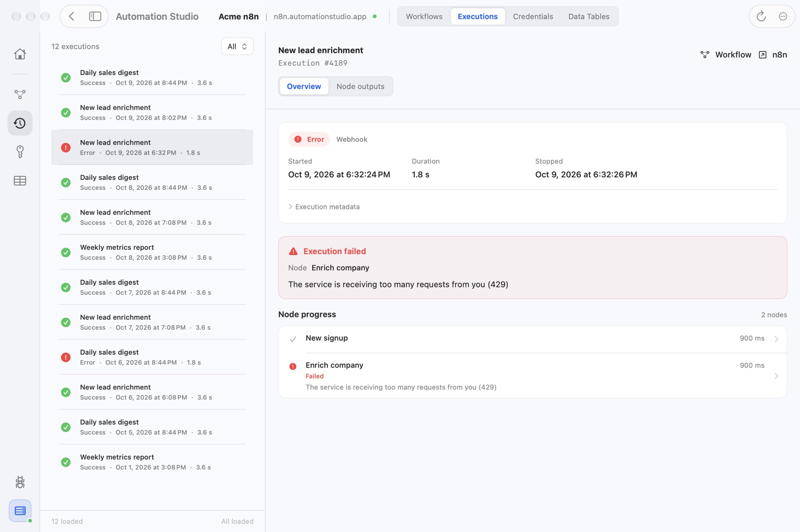Open the credentials key sidebar icon
Image resolution: width=800 pixels, height=532 pixels.
pyautogui.click(x=20, y=152)
